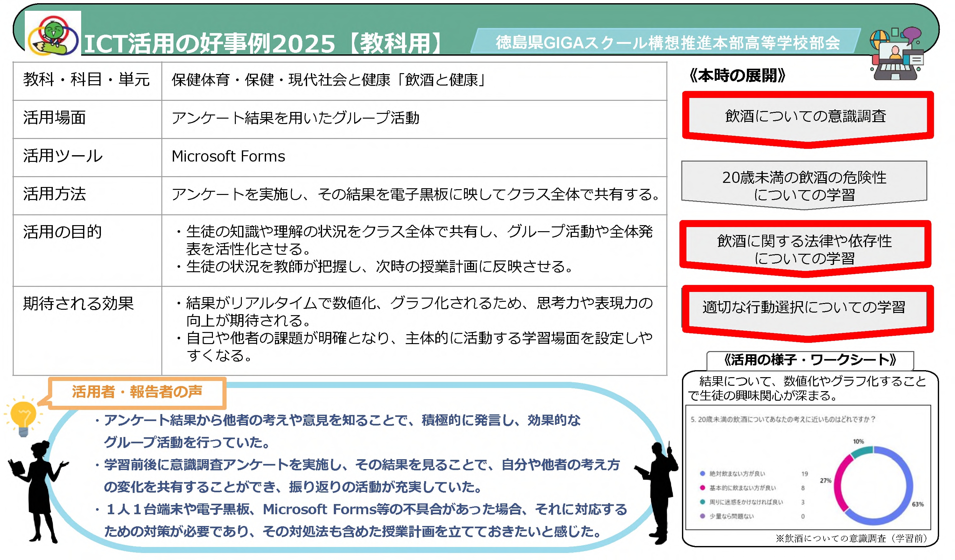Click the teal legend dot 周りに迷惑をかけなければ良い
Image resolution: width=955 pixels, height=560 pixels.
point(702,502)
